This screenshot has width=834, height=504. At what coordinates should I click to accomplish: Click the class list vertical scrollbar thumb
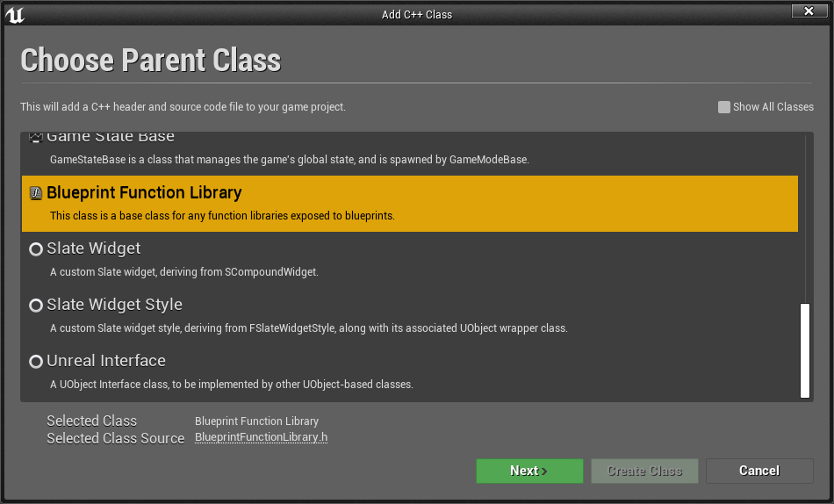805,350
